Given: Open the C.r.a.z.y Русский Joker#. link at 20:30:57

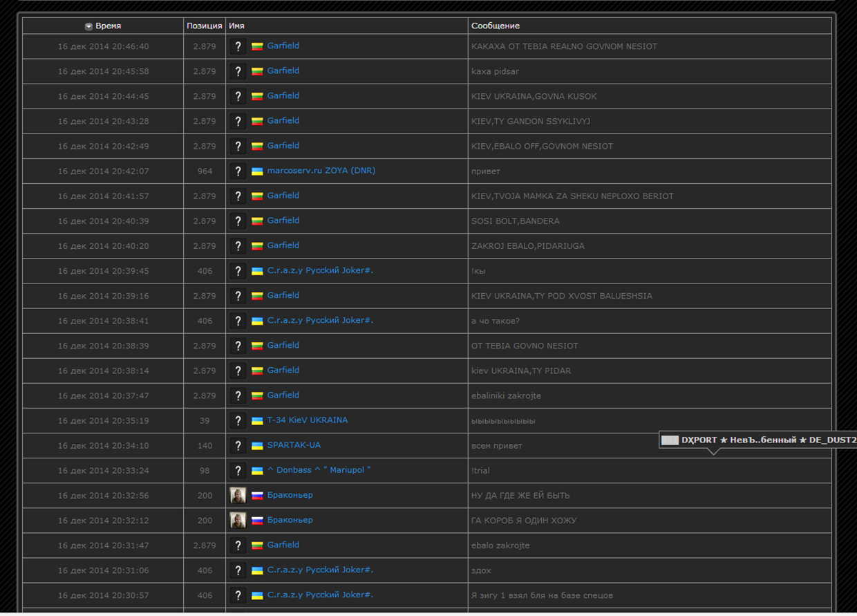Looking at the screenshot, I should tap(320, 595).
